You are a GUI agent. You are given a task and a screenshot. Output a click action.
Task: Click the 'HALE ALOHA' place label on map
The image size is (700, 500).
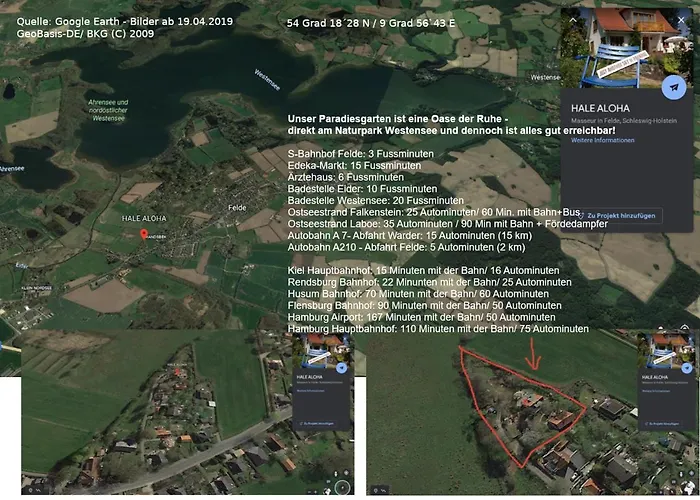point(142,218)
